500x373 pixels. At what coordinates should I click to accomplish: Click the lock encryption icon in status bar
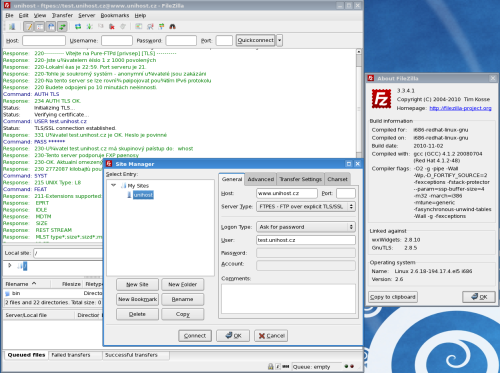271,367
